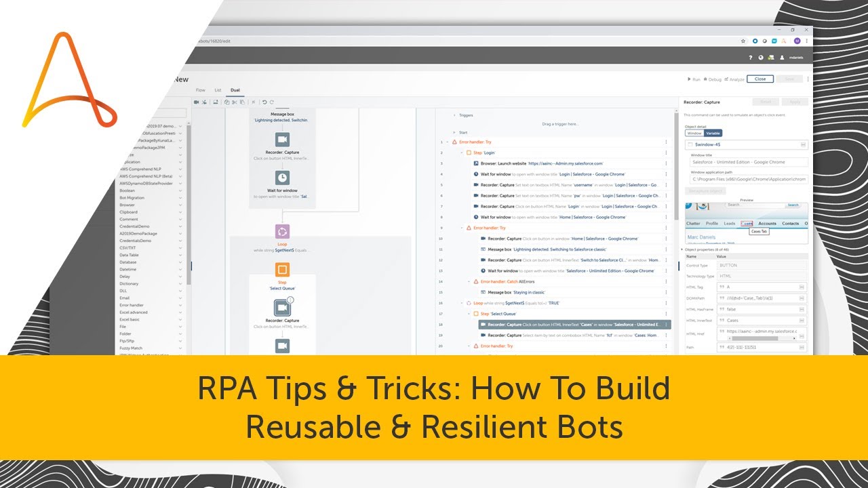Click the Close button in the editor

760,79
